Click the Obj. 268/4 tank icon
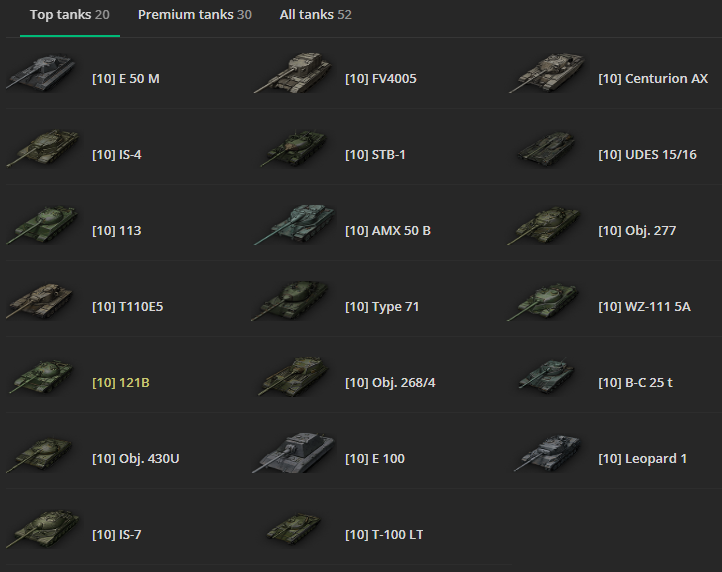 (x=293, y=377)
